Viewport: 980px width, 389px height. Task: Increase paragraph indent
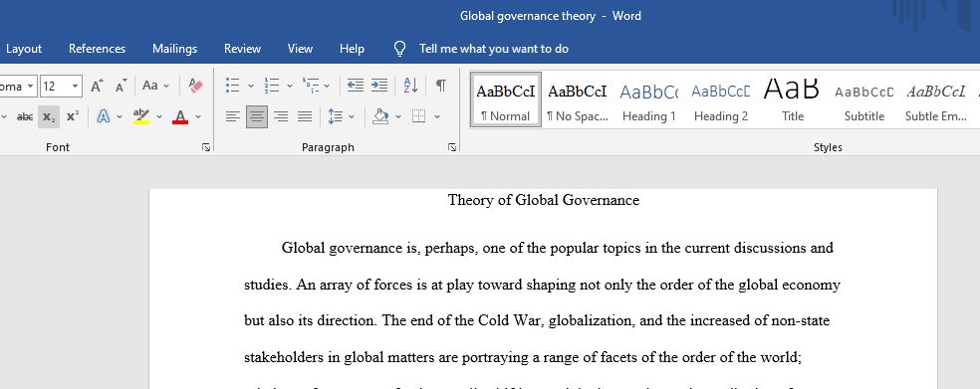(x=379, y=86)
